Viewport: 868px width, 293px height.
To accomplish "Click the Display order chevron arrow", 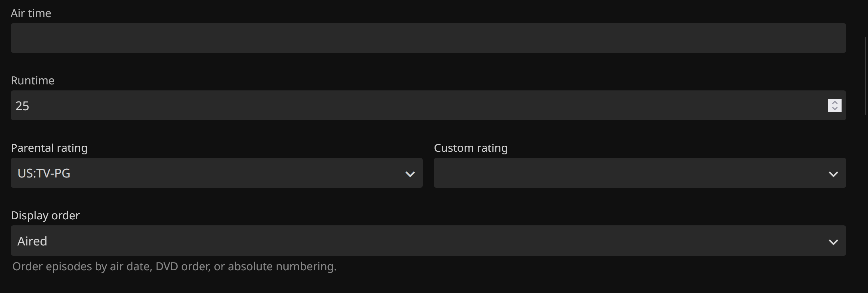I will coord(833,242).
